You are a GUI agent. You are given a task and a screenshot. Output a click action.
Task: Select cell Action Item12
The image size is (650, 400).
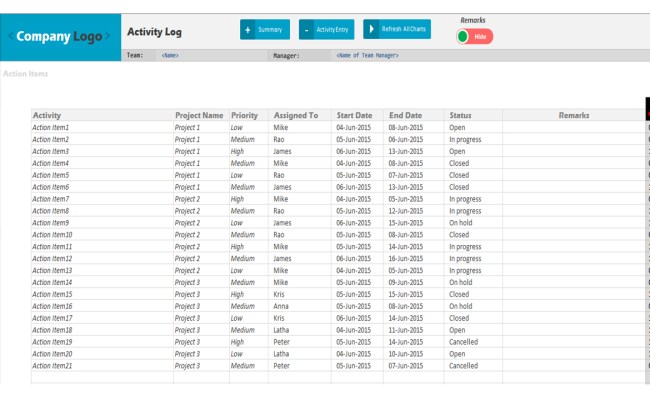pyautogui.click(x=102, y=258)
